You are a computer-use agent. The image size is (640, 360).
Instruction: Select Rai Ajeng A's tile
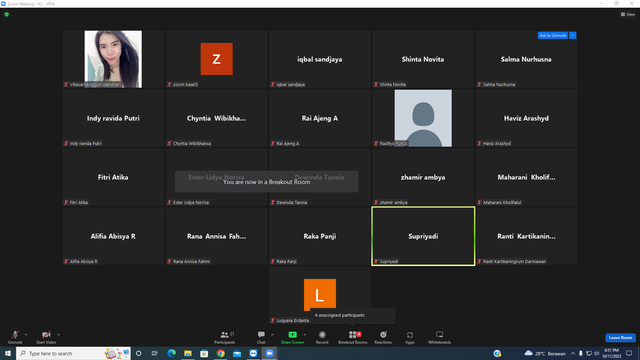(x=320, y=118)
